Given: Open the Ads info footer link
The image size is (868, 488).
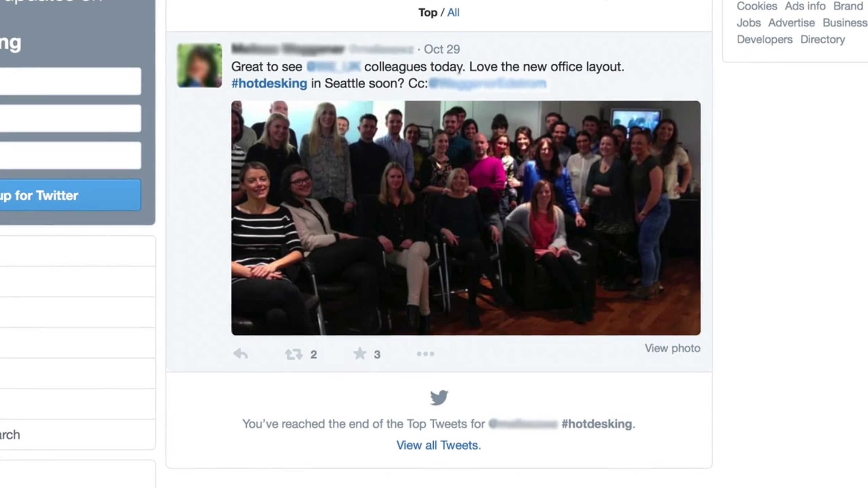Looking at the screenshot, I should pos(805,6).
